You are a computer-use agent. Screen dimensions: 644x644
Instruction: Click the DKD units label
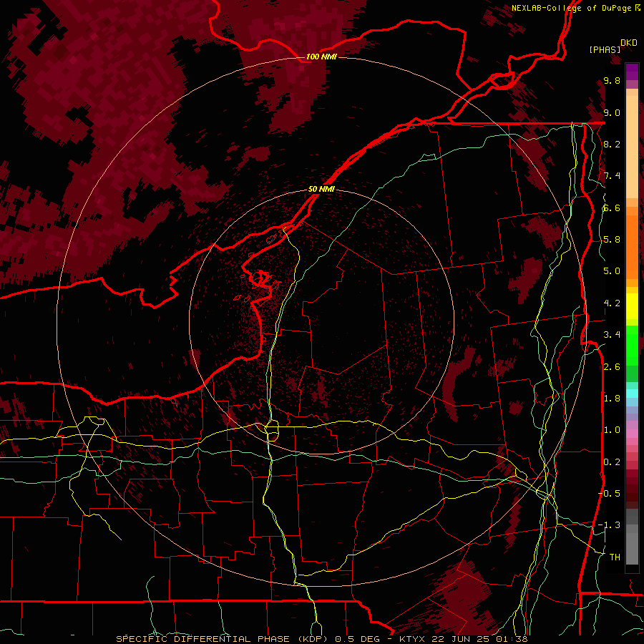pos(629,43)
